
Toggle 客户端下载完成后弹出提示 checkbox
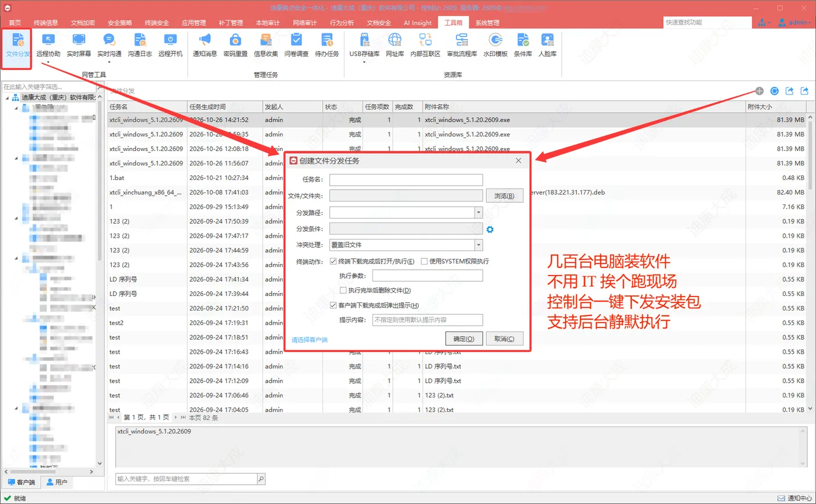pyautogui.click(x=333, y=305)
